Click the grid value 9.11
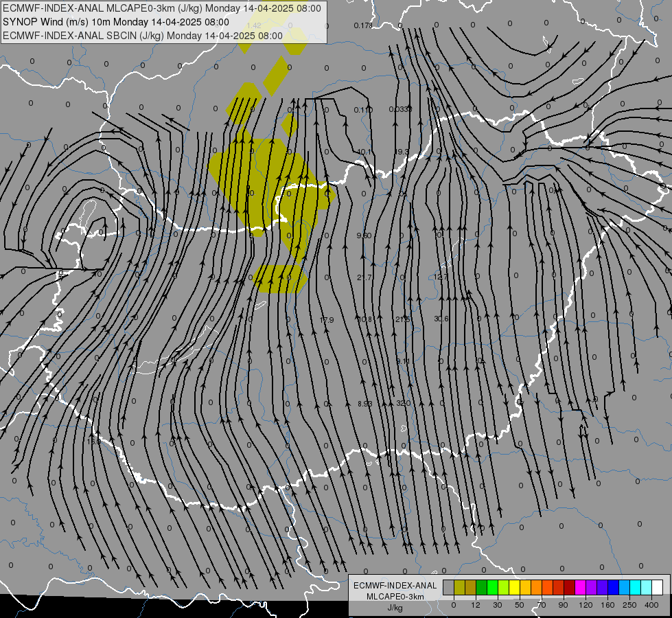 [x=403, y=362]
